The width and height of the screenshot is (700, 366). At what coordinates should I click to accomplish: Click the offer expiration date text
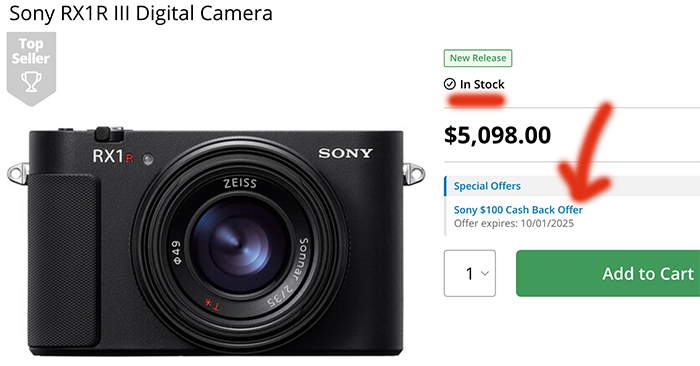click(513, 223)
